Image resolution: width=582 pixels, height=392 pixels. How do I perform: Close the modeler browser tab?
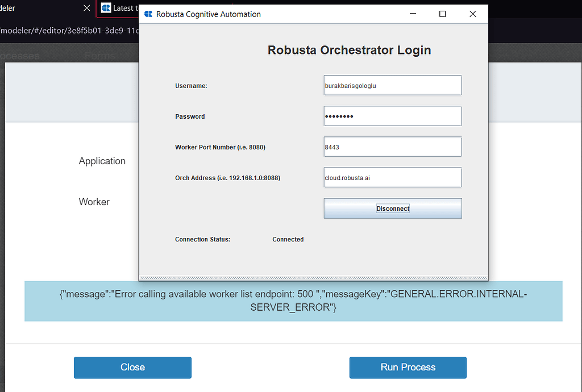pyautogui.click(x=87, y=8)
